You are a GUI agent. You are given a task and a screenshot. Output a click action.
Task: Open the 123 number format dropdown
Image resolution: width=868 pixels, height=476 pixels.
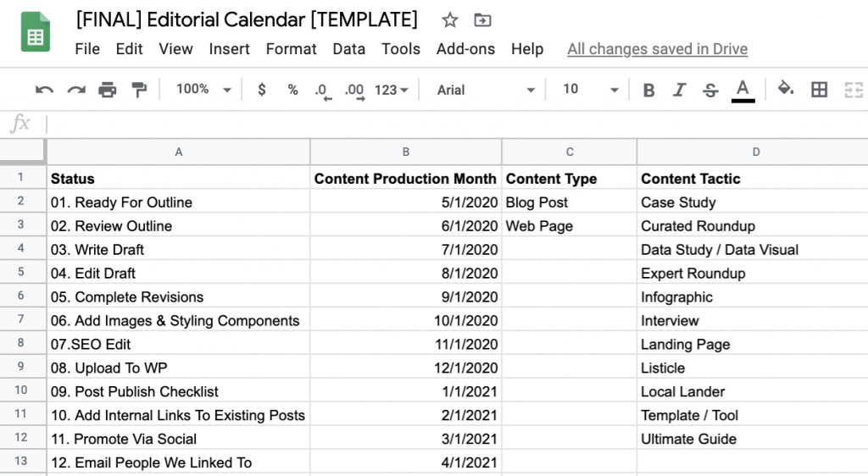coord(392,90)
